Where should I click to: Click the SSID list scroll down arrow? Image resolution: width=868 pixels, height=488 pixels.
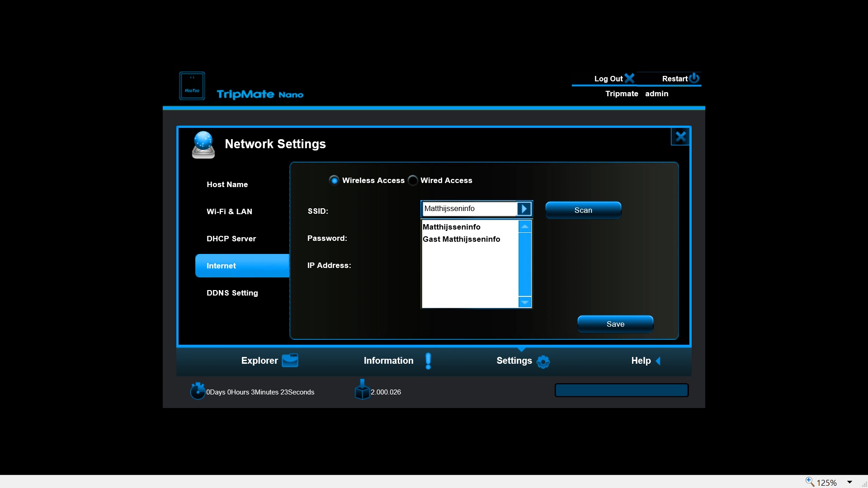(525, 302)
